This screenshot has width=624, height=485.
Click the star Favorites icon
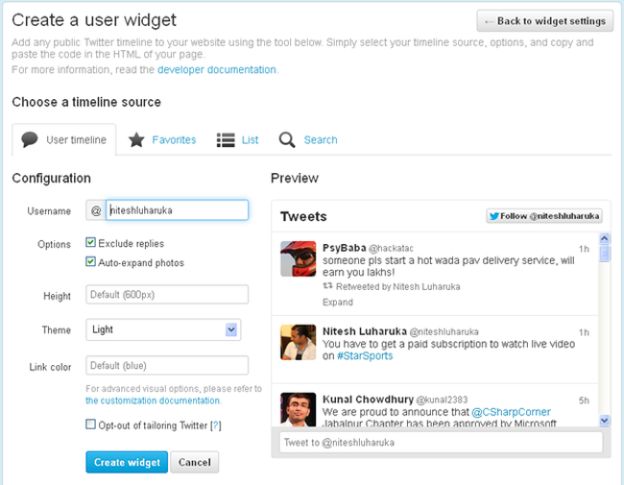tap(136, 140)
